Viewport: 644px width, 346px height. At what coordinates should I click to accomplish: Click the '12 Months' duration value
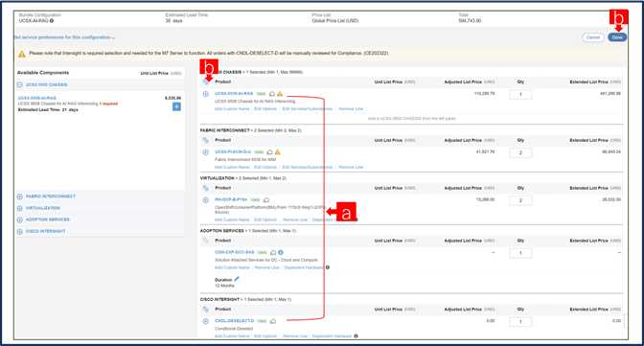tap(224, 286)
